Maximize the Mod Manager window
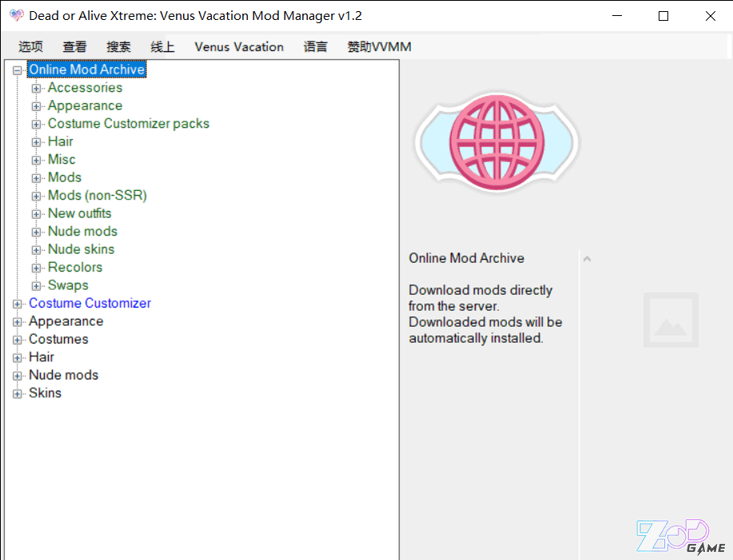The height and width of the screenshot is (560, 733). pyautogui.click(x=663, y=16)
